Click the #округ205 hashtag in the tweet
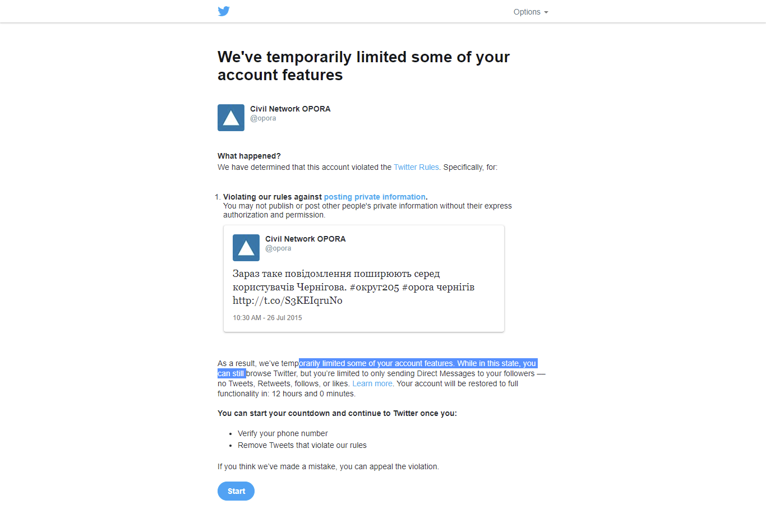The width and height of the screenshot is (766, 532). click(374, 287)
